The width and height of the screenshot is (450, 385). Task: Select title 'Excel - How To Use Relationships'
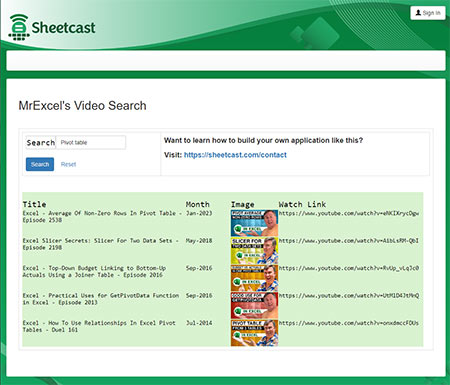coord(75,323)
